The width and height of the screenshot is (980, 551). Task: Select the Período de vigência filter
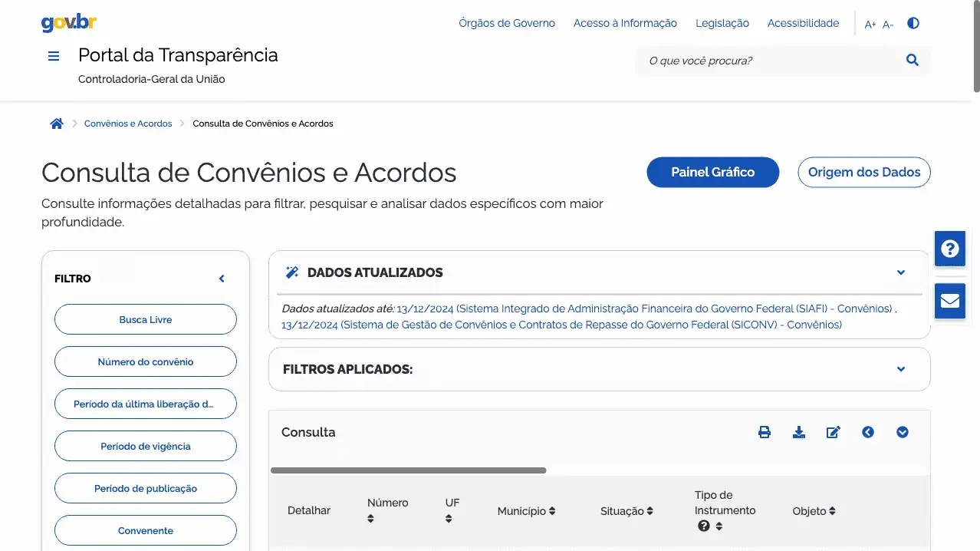(145, 446)
